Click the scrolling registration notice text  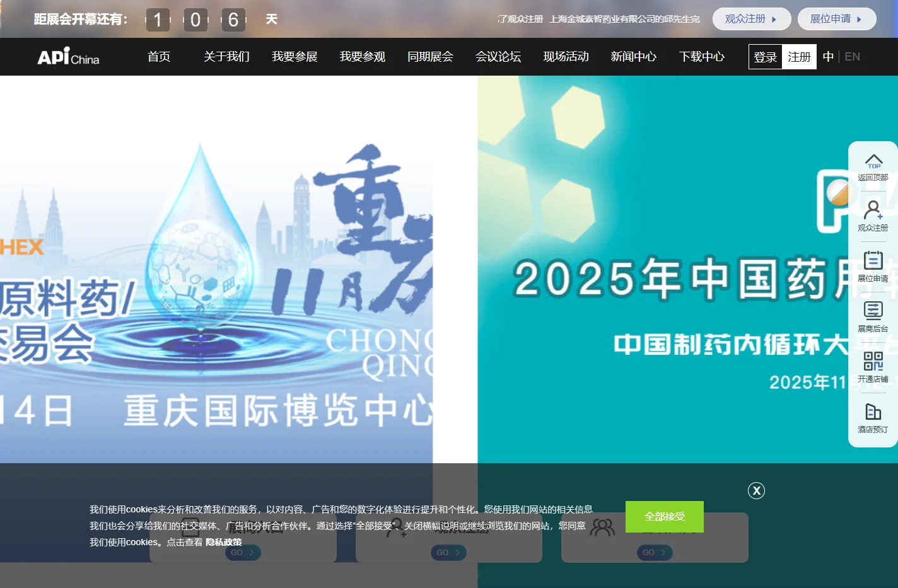pyautogui.click(x=599, y=19)
